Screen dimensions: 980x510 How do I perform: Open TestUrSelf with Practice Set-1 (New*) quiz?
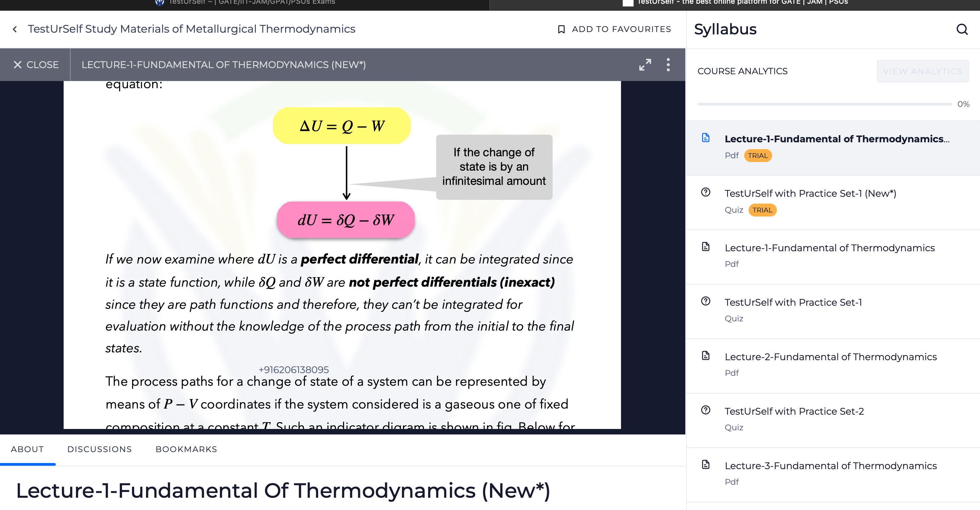(x=833, y=203)
